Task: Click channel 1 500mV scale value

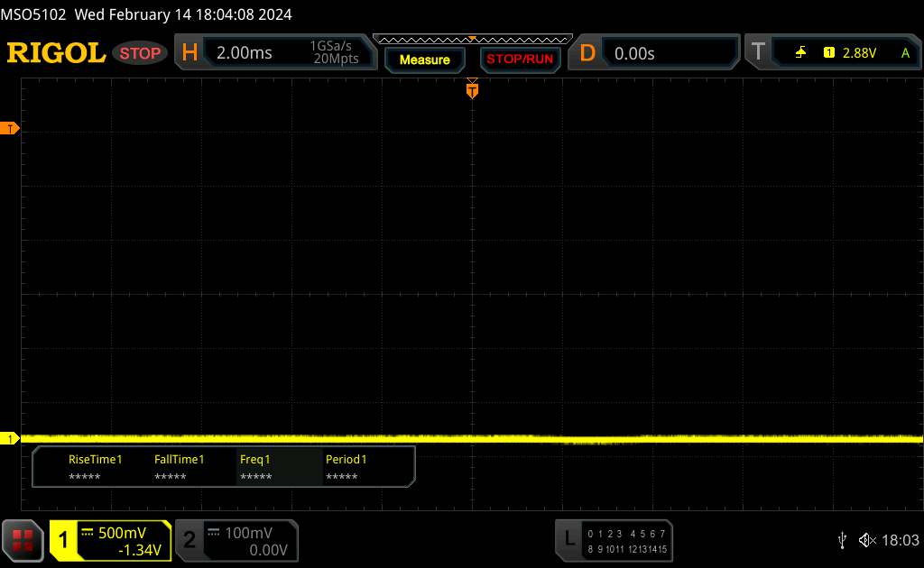Action: click(122, 533)
